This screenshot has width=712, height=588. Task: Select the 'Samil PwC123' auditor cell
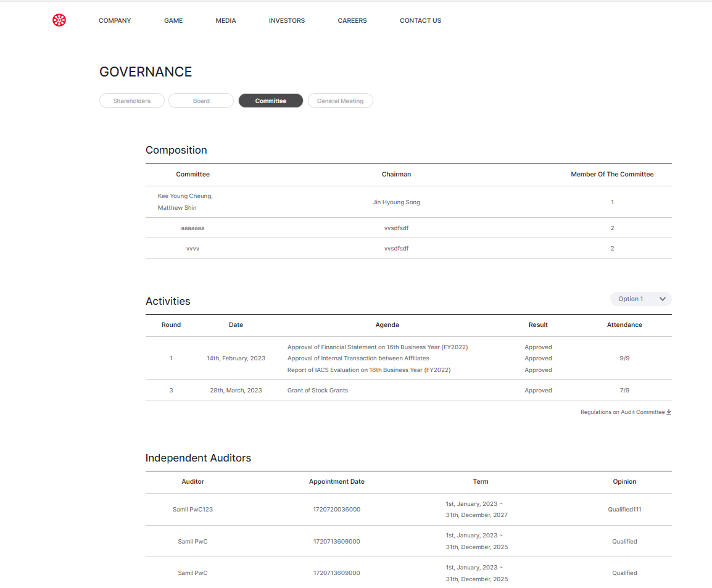coord(192,510)
